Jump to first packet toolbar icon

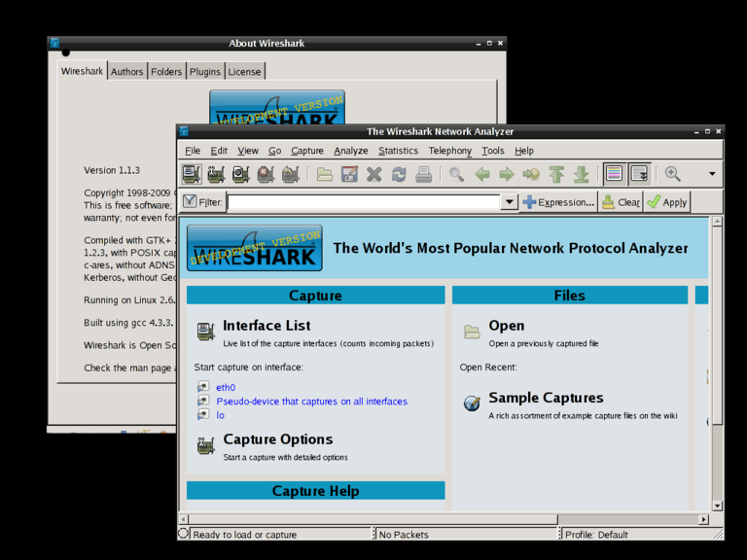point(556,174)
